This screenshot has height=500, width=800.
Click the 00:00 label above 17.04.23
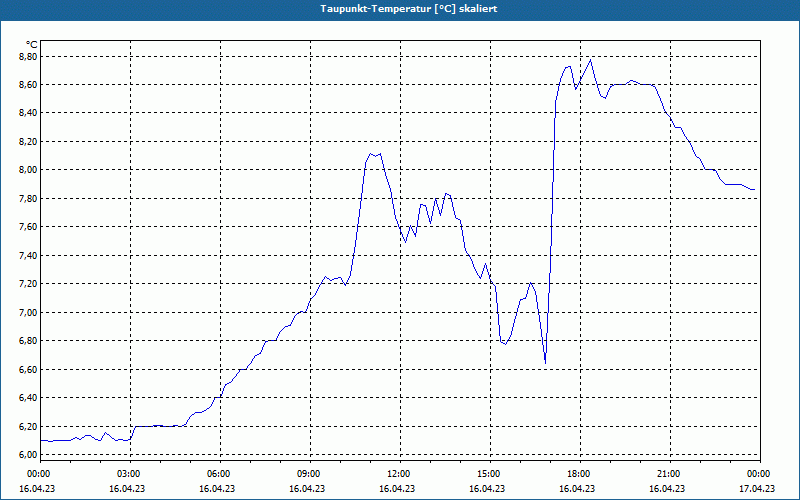pos(759,474)
